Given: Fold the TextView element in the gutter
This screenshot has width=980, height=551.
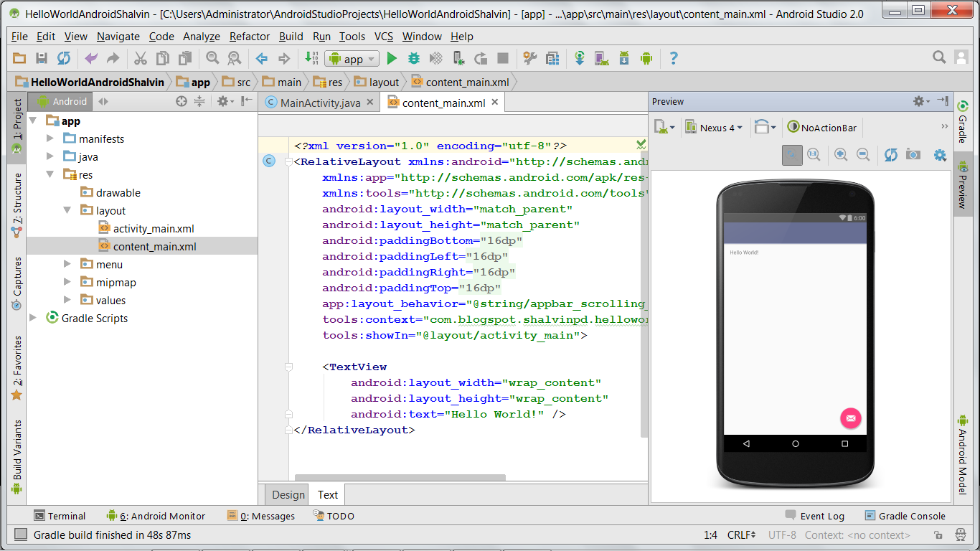Looking at the screenshot, I should pos(288,367).
